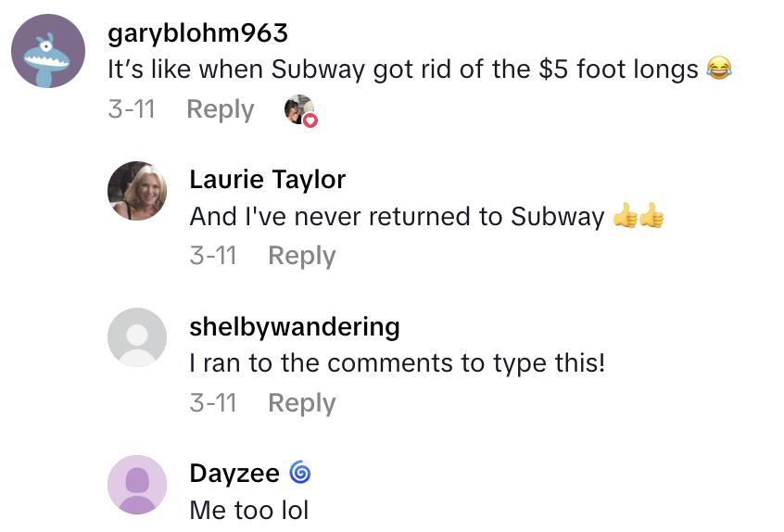
Task: Reply to shelbywandering's comment
Action: click(x=301, y=403)
